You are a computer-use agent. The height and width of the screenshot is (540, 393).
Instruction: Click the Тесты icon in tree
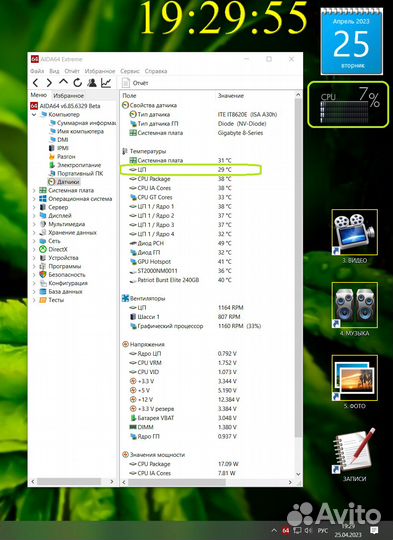(x=43, y=300)
